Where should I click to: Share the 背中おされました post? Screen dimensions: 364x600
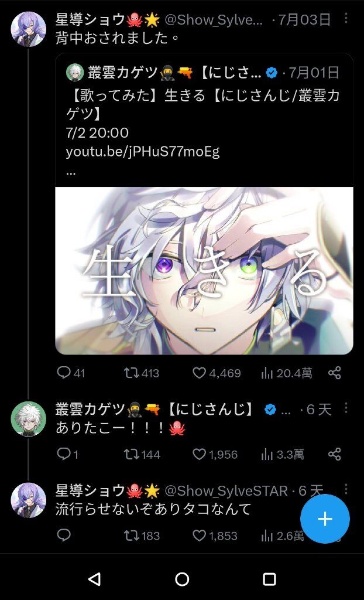(x=335, y=373)
